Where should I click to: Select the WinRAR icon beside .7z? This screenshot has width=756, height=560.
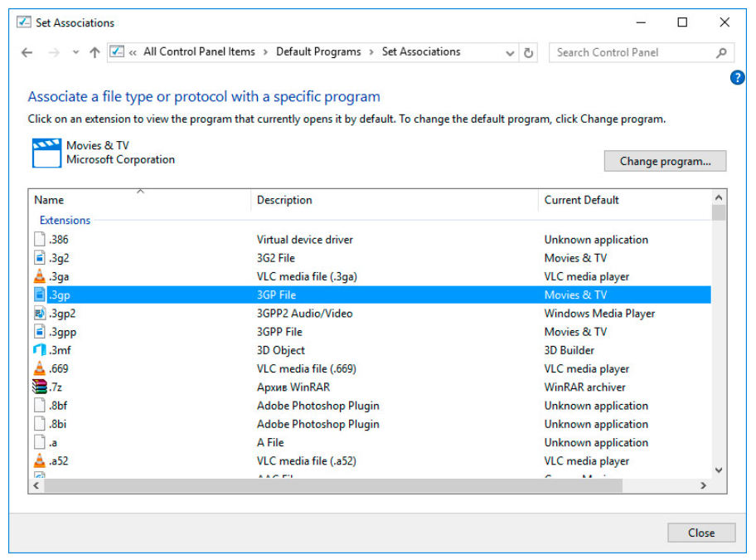(x=39, y=387)
